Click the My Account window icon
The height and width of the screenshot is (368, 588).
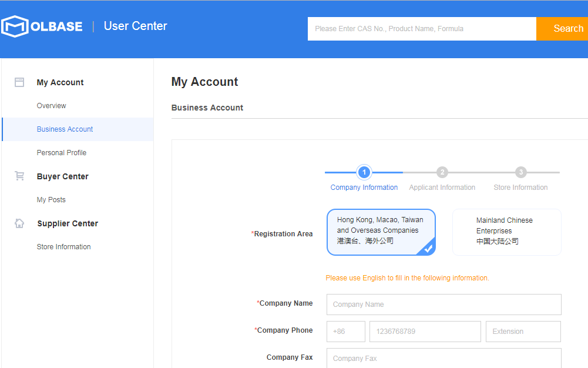pos(19,82)
